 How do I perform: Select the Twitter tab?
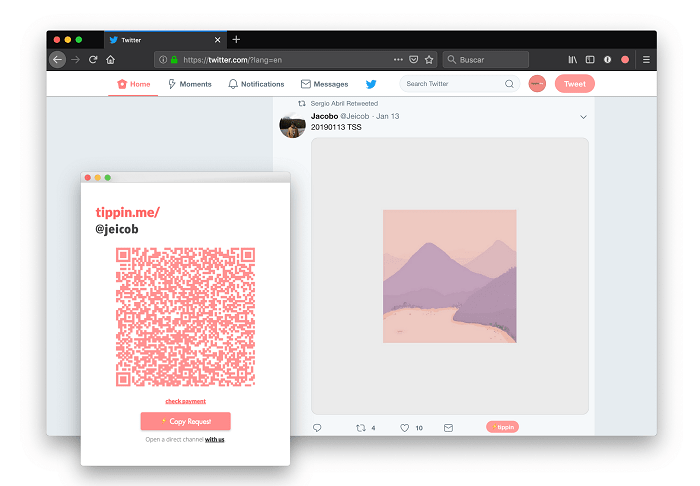point(165,40)
